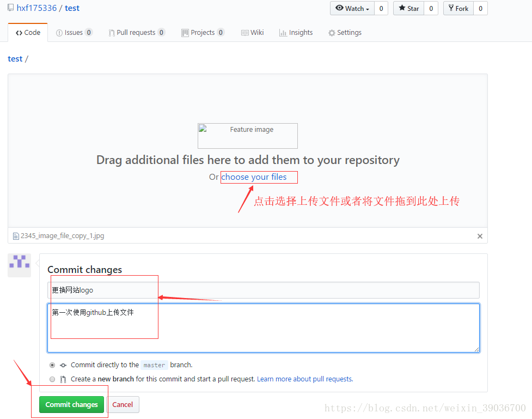Viewport: 532px width, 419px height.
Task: Open the Projects tab
Action: pyautogui.click(x=203, y=33)
